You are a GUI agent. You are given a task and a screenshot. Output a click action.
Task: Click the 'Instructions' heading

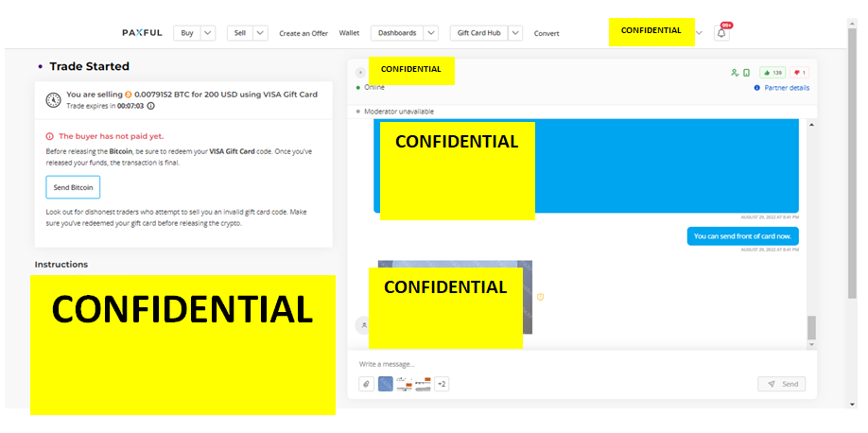(x=61, y=265)
